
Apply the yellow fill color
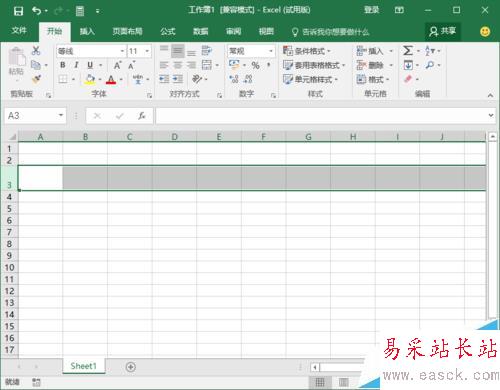click(90, 79)
